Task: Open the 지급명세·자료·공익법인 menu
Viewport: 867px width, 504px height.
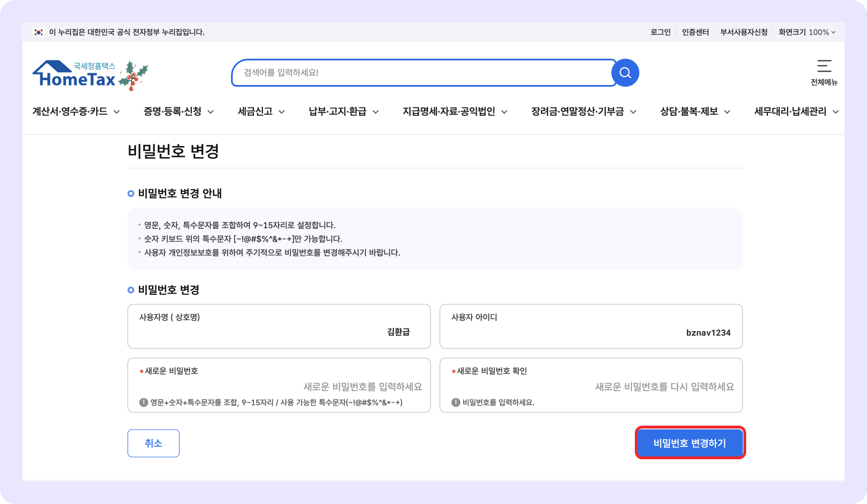Action: tap(449, 111)
